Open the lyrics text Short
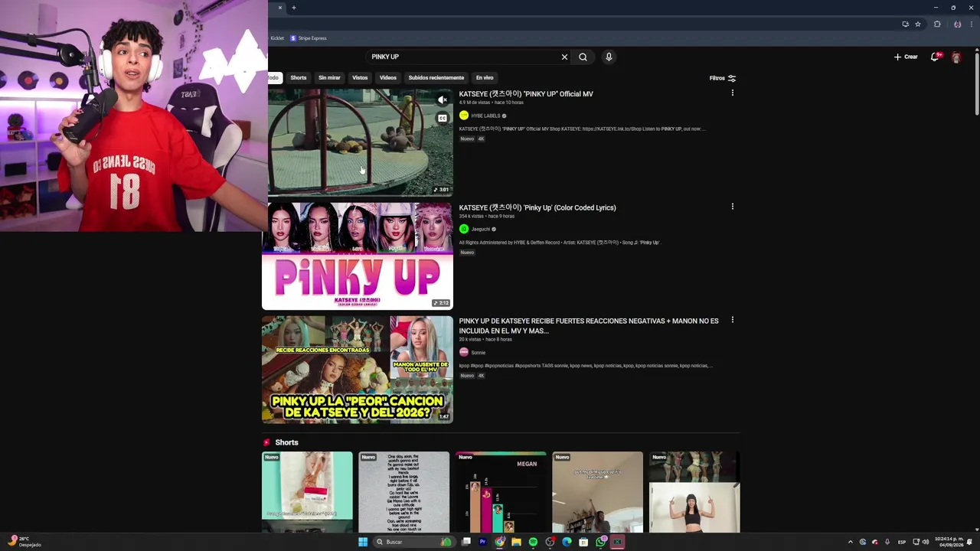 pos(404,492)
